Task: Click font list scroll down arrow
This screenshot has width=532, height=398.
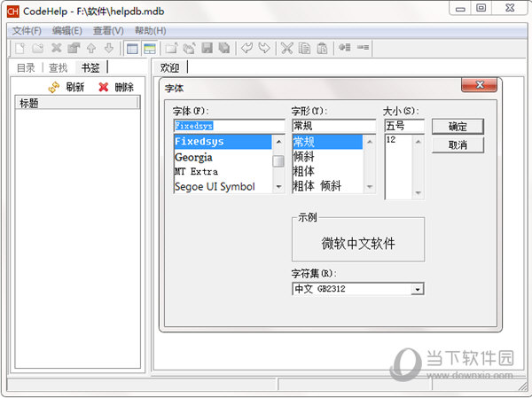Action: [x=279, y=187]
